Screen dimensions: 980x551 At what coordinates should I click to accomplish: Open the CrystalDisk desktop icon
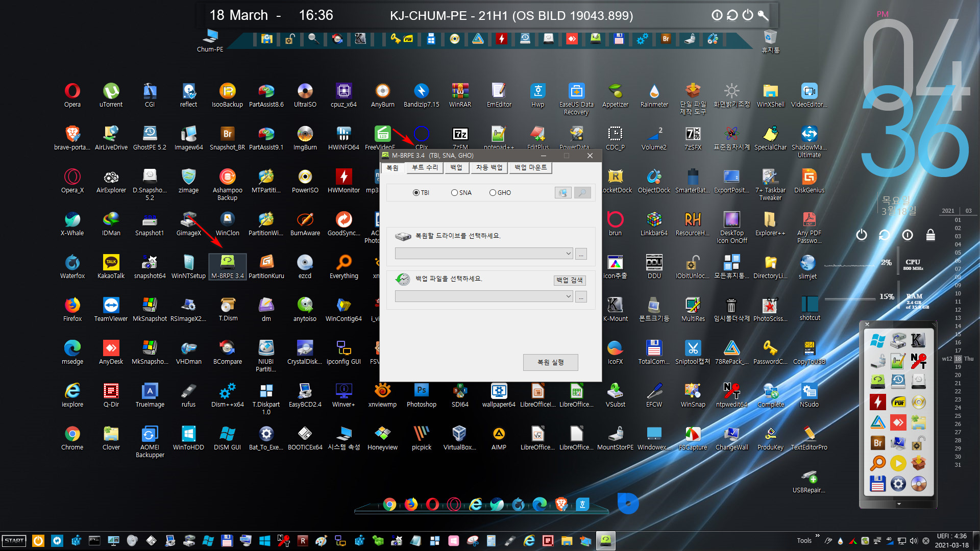[x=305, y=353]
